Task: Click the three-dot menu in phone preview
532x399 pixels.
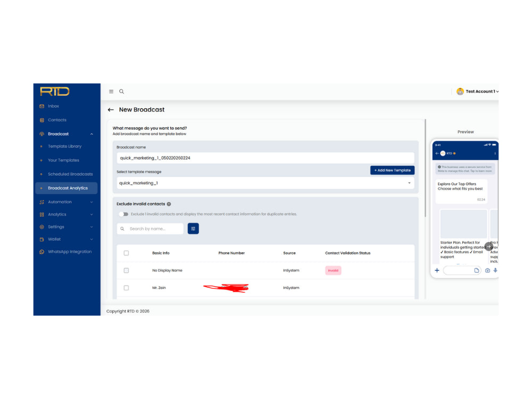Action: (x=495, y=153)
